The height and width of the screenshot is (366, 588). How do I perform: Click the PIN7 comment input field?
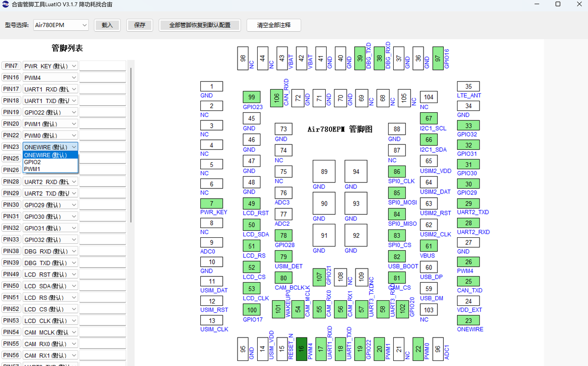[102, 66]
